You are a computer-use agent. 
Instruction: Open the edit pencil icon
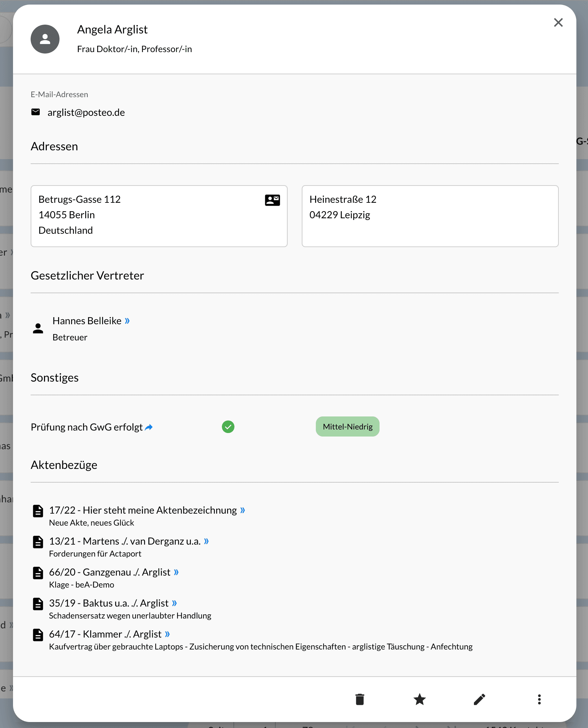point(479,699)
